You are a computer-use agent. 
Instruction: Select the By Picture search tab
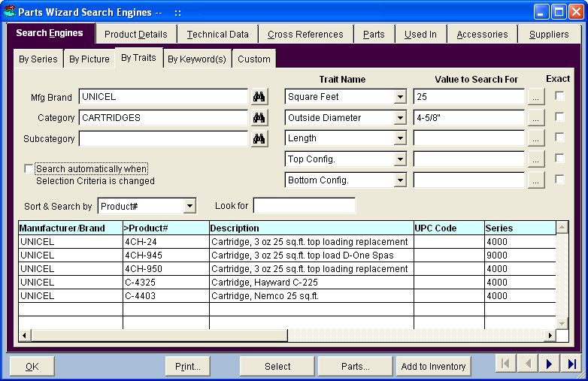tap(89, 59)
